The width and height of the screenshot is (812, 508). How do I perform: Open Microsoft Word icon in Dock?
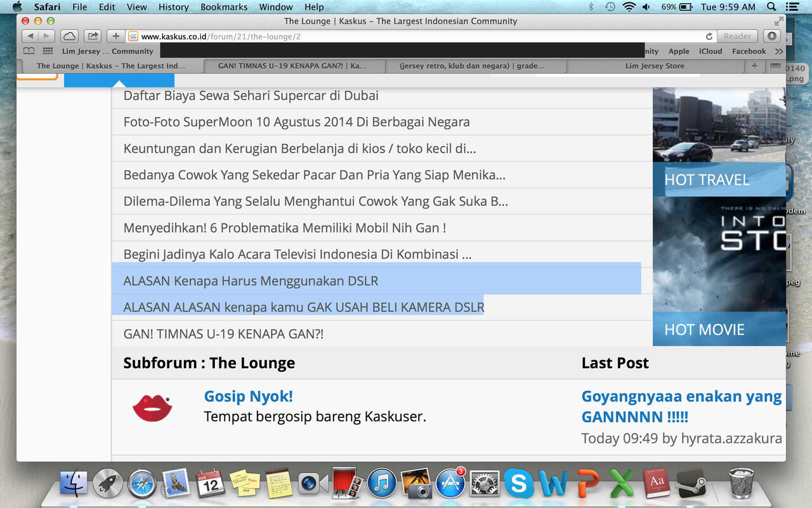pyautogui.click(x=553, y=485)
